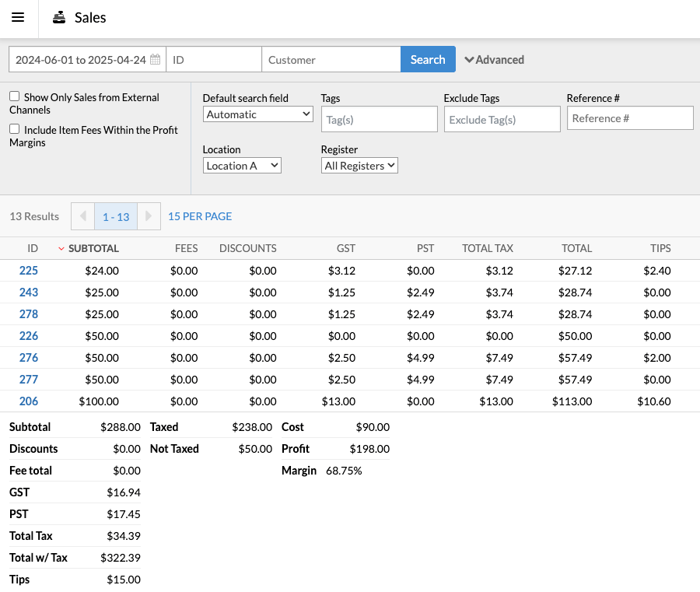Click the GST $16.94 summary value
Image resolution: width=700 pixels, height=592 pixels.
click(124, 492)
